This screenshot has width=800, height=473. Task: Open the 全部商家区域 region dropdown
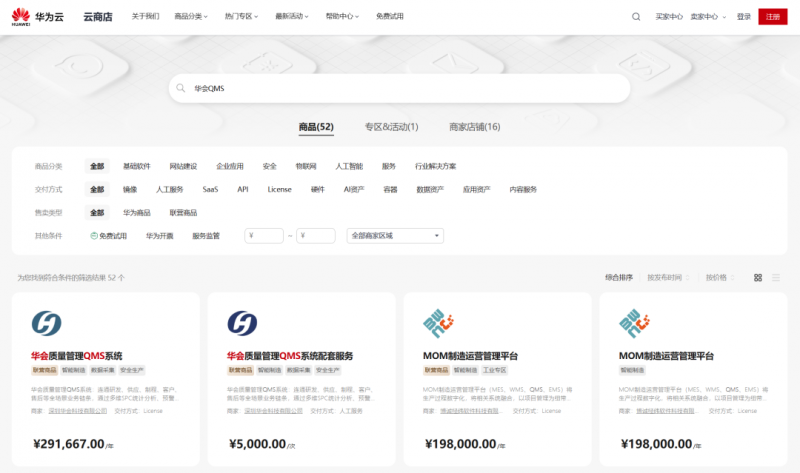pyautogui.click(x=395, y=236)
